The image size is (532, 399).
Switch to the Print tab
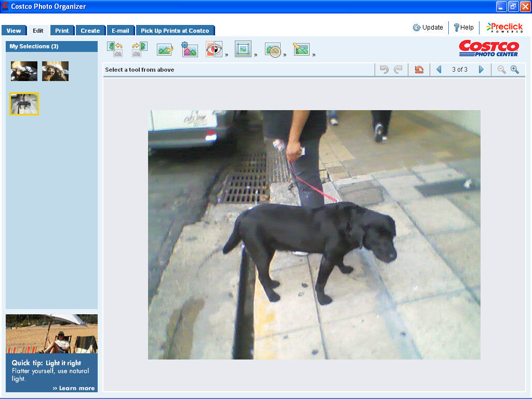[62, 31]
